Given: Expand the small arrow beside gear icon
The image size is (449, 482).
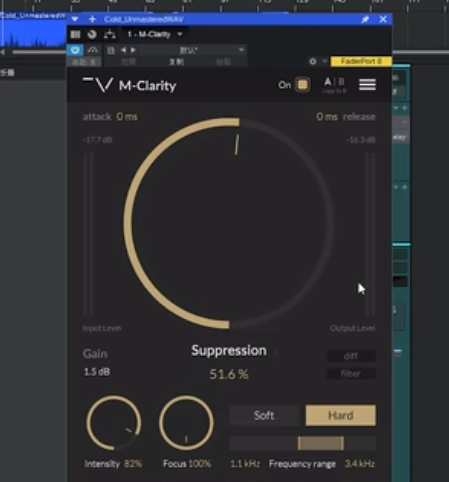Looking at the screenshot, I should pyautogui.click(x=324, y=61).
